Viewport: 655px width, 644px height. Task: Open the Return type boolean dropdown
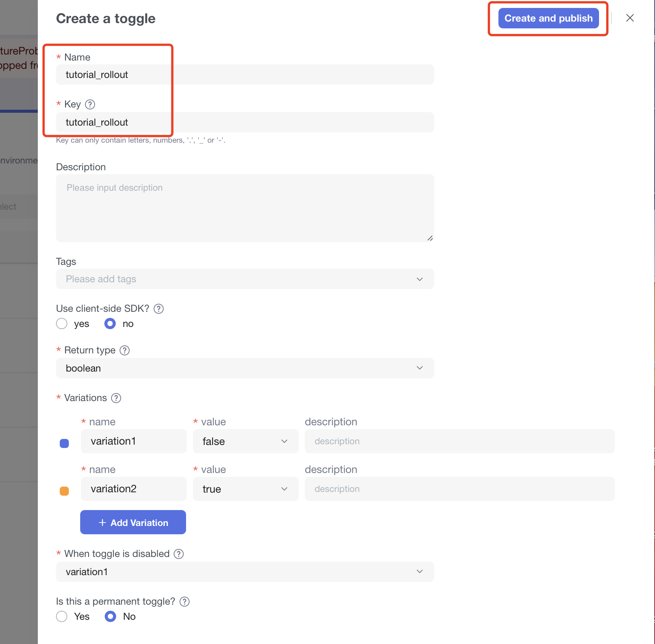click(x=245, y=368)
